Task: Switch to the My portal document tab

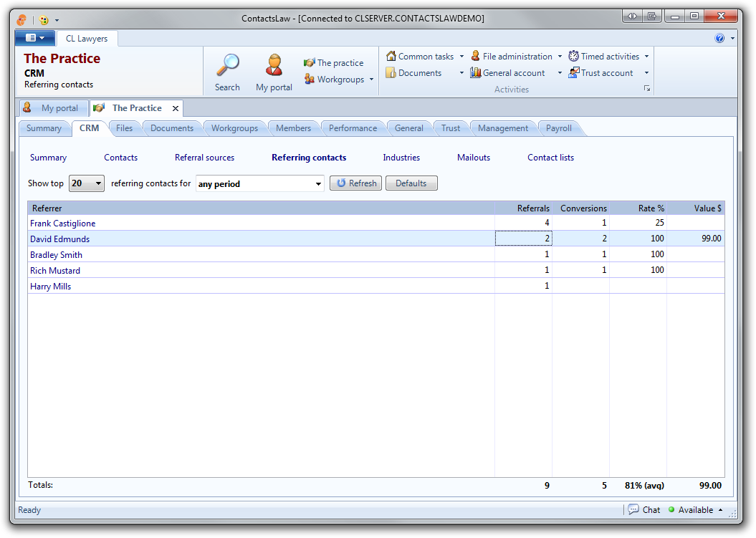Action: click(54, 108)
